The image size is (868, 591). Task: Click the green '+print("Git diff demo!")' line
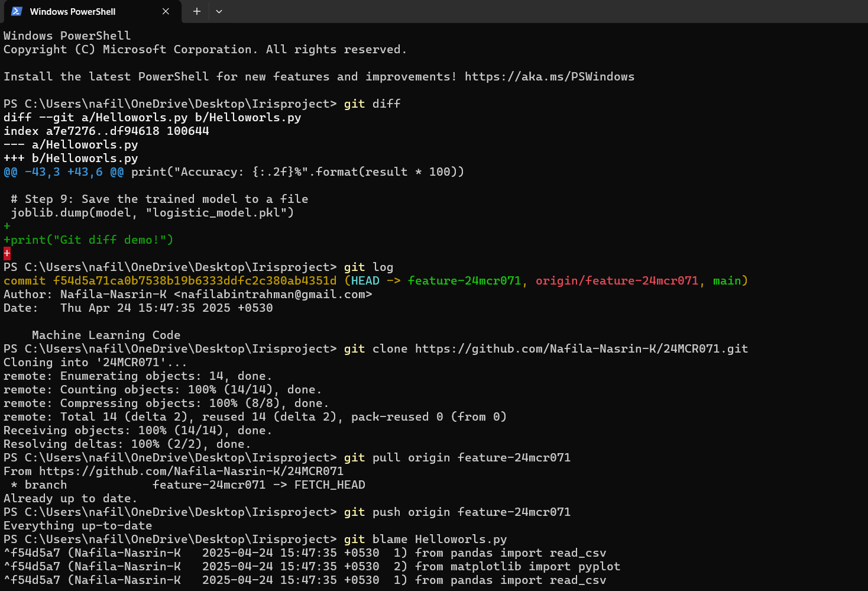click(x=89, y=240)
